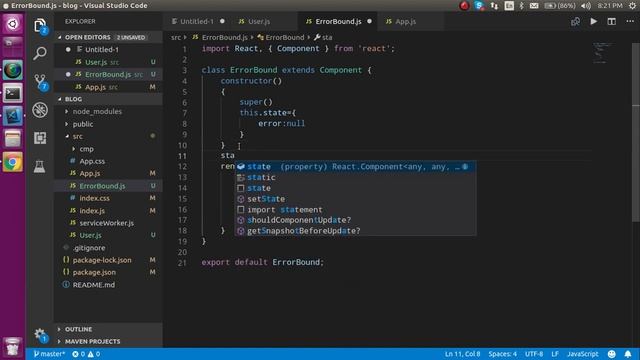Screen dimensions: 640x360
Task: Click the battery indicator in top bar
Action: (x=560, y=6)
